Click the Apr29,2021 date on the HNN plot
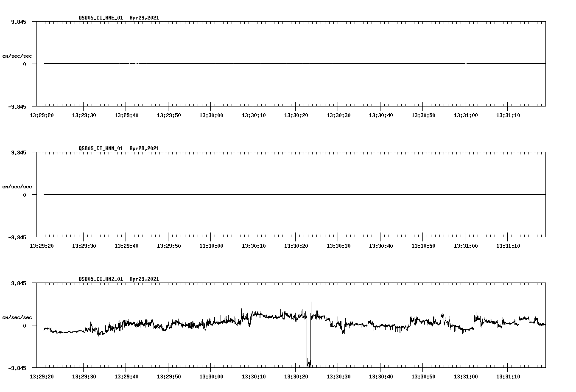 click(x=144, y=148)
